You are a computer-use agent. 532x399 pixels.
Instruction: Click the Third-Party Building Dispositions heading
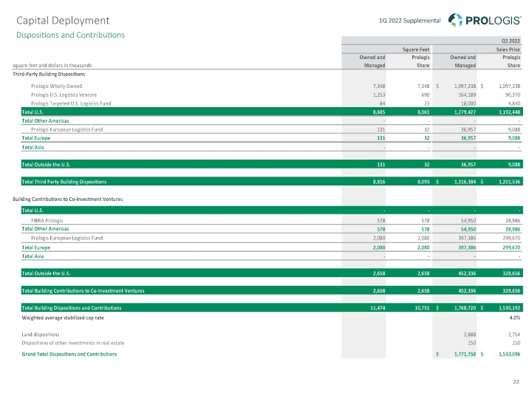coord(49,74)
